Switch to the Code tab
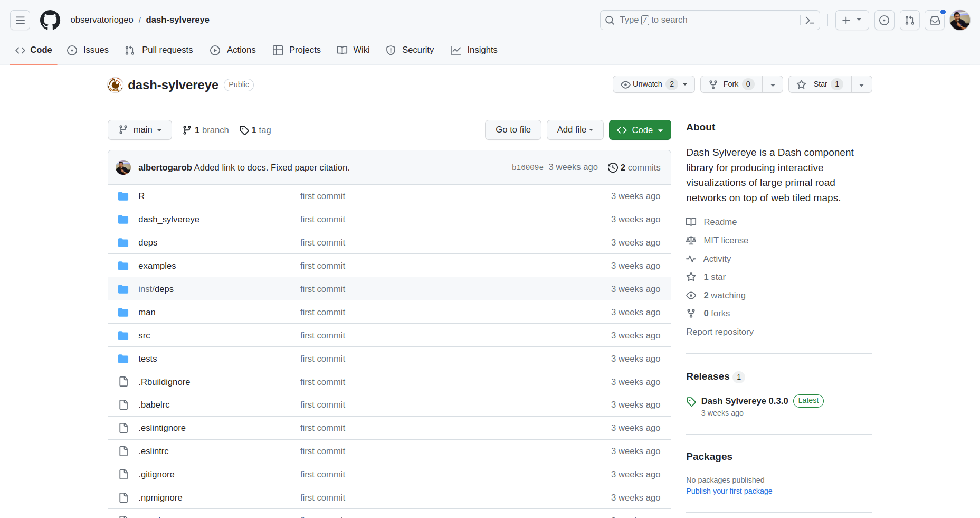Viewport: 980px width, 518px height. pos(34,50)
